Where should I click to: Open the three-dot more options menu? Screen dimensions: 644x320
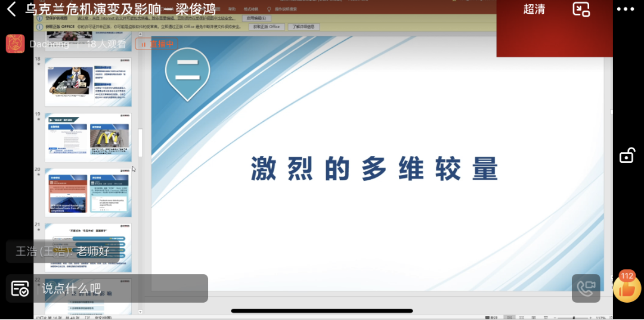tap(625, 9)
